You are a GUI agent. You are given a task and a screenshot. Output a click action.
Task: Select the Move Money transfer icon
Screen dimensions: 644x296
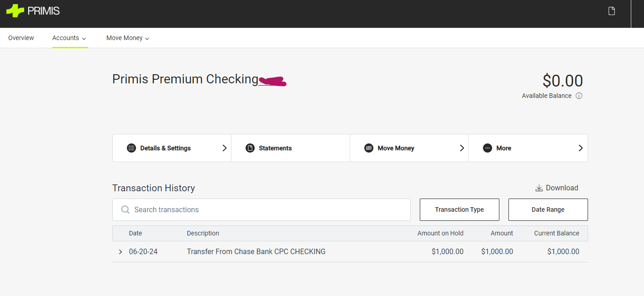(x=369, y=148)
